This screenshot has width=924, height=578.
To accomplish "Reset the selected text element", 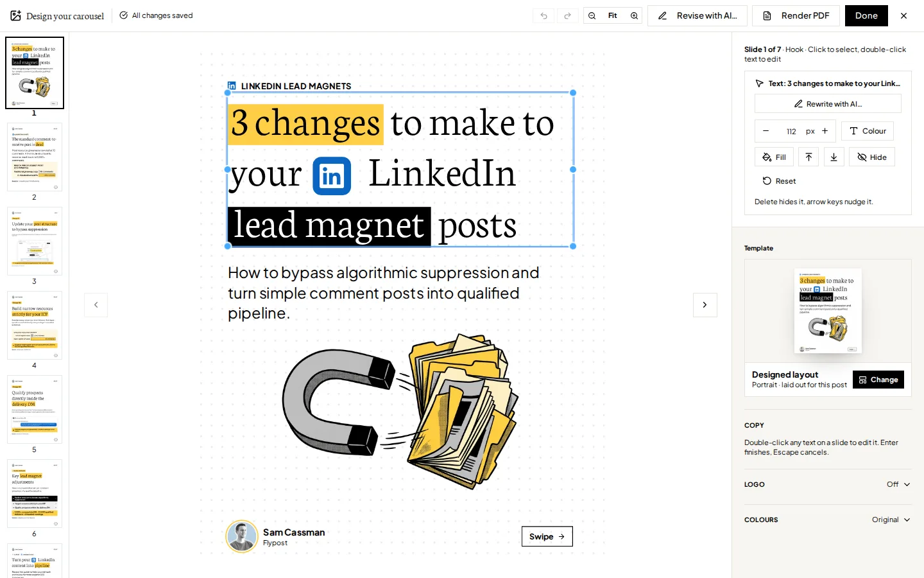I will click(779, 181).
